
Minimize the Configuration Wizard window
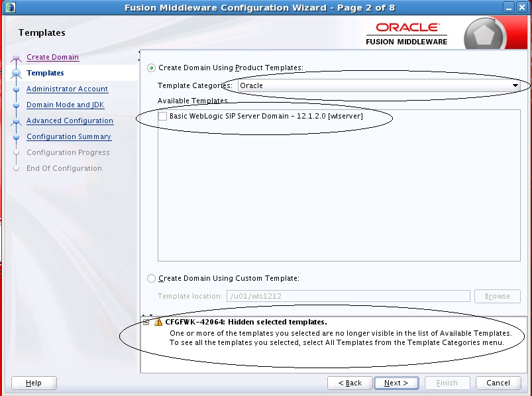pos(509,7)
